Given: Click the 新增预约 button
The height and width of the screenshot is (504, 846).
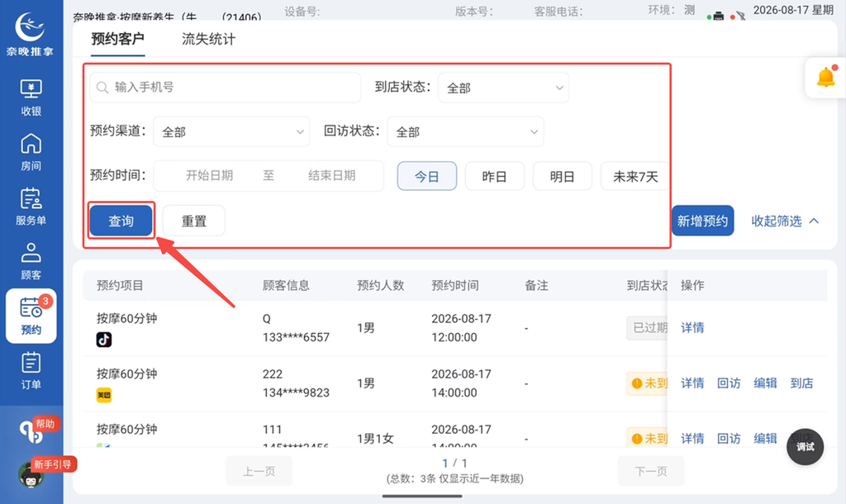Looking at the screenshot, I should 702,221.
